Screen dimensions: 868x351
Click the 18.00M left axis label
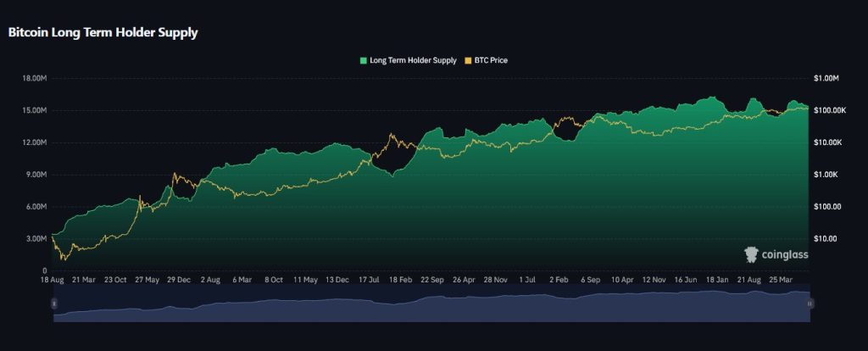click(x=33, y=79)
